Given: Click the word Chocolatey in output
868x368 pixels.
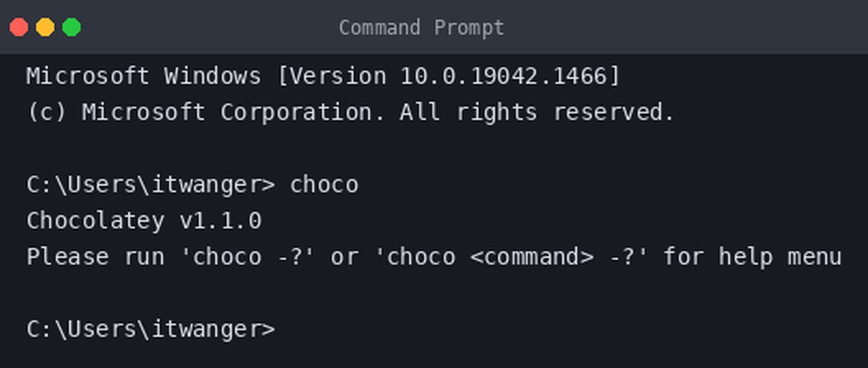Looking at the screenshot, I should [x=95, y=221].
